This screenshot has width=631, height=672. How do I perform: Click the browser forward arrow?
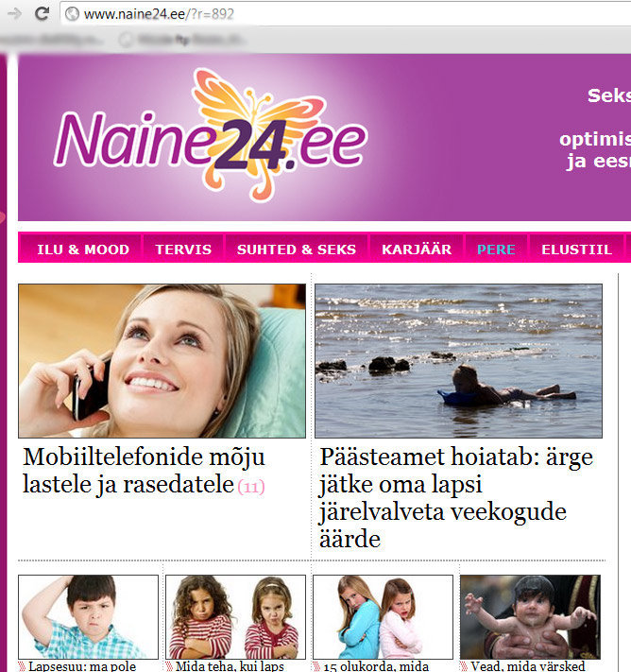tap(14, 14)
